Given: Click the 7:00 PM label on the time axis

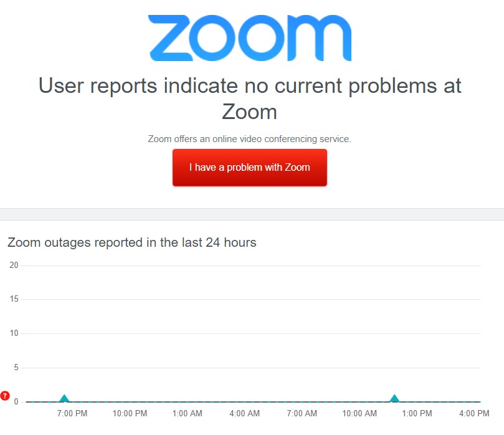Looking at the screenshot, I should 72,413.
